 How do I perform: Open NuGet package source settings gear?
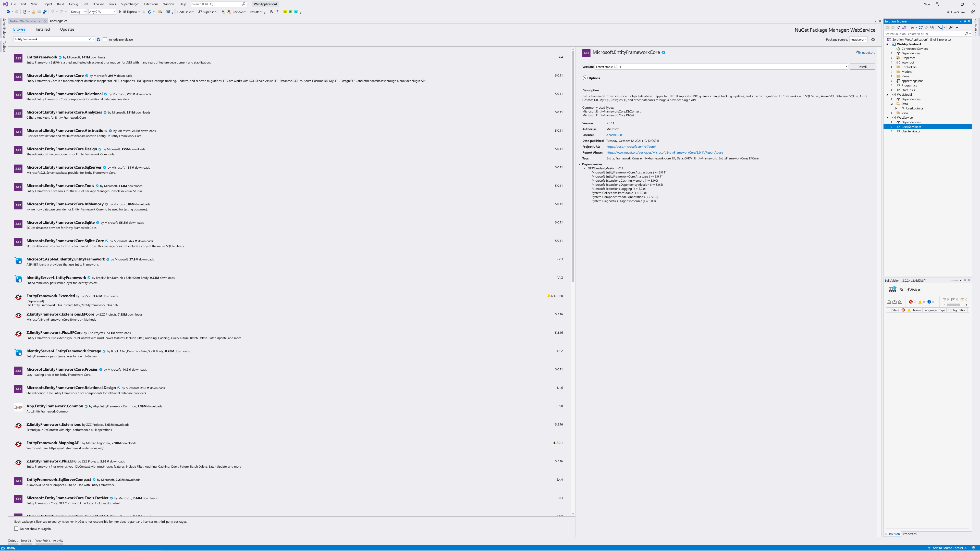click(x=873, y=40)
